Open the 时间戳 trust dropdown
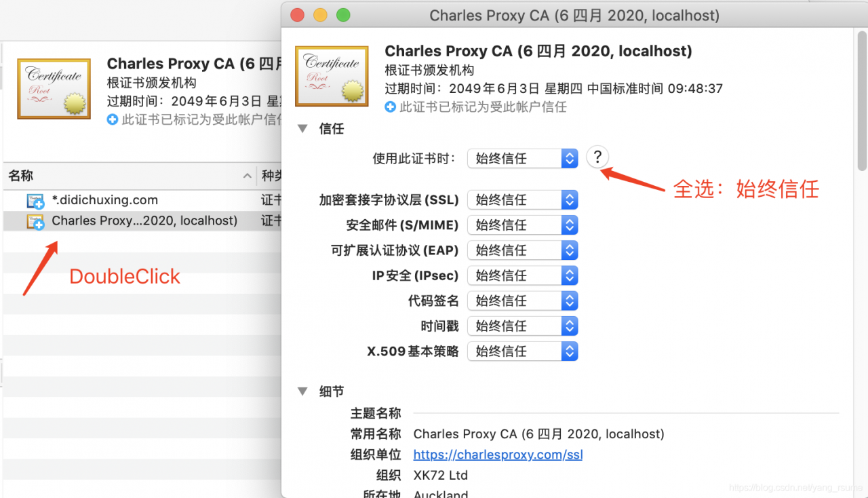 coord(523,326)
